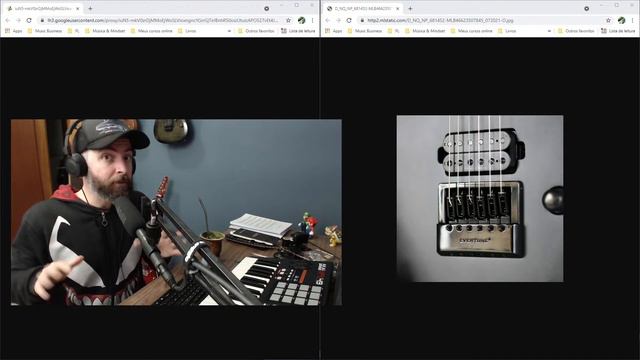
Task: Click the round media indicator icon in left title bar
Action: [267, 8]
